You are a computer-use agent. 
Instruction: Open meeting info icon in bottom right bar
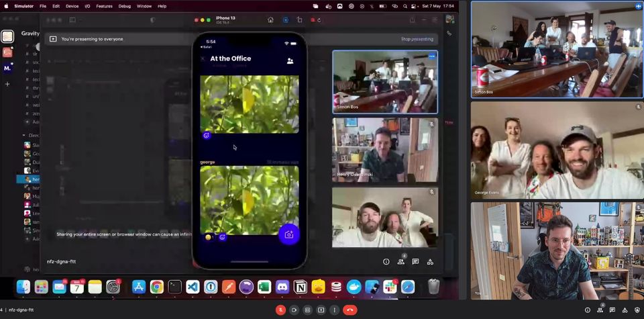tap(588, 310)
